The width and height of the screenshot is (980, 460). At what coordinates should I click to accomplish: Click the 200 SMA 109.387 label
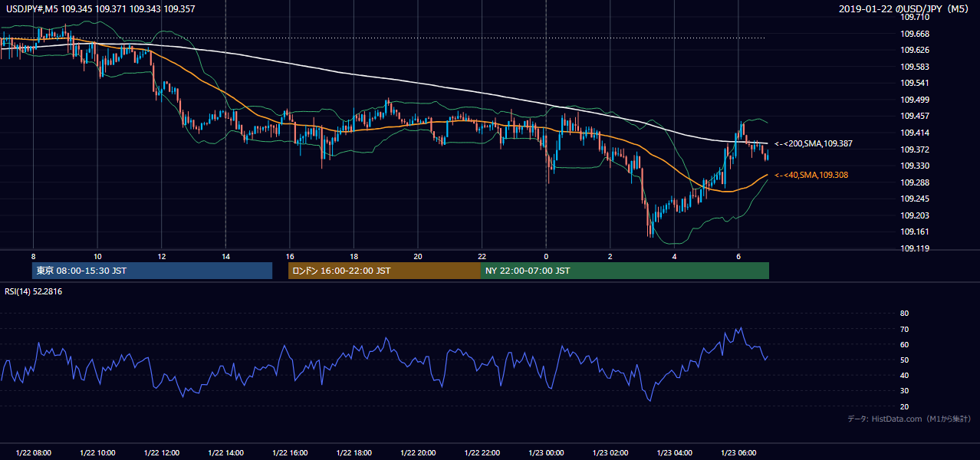(814, 143)
